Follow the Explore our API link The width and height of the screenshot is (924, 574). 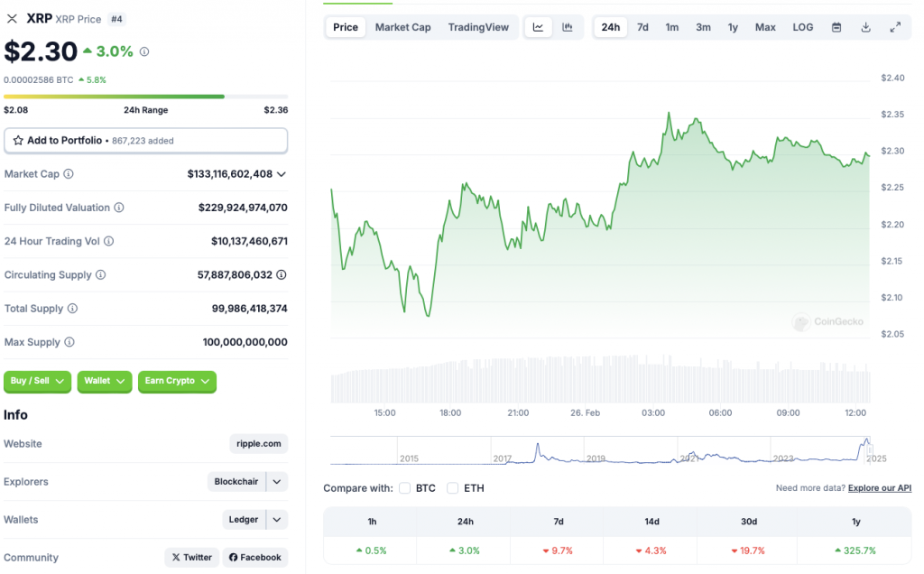[880, 488]
